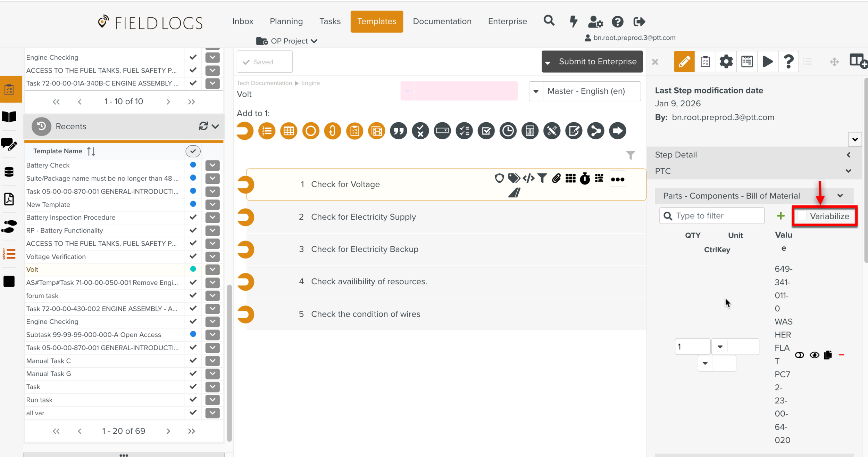
Task: Click the paperclip attachment icon on step 1
Action: (556, 179)
